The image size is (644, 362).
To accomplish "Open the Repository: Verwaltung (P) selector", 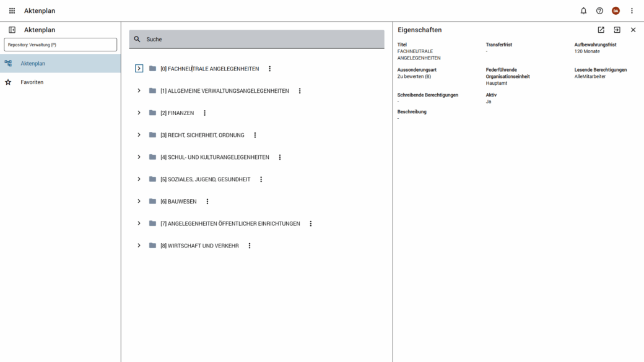I will [60, 45].
